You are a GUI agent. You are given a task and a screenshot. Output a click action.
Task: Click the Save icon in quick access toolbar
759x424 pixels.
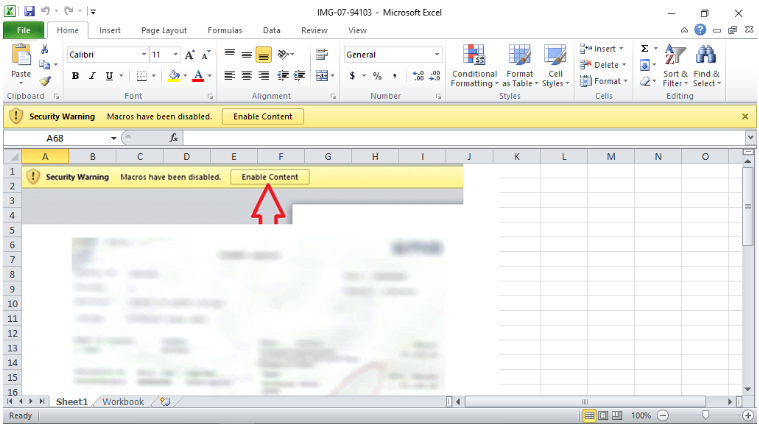(x=29, y=11)
